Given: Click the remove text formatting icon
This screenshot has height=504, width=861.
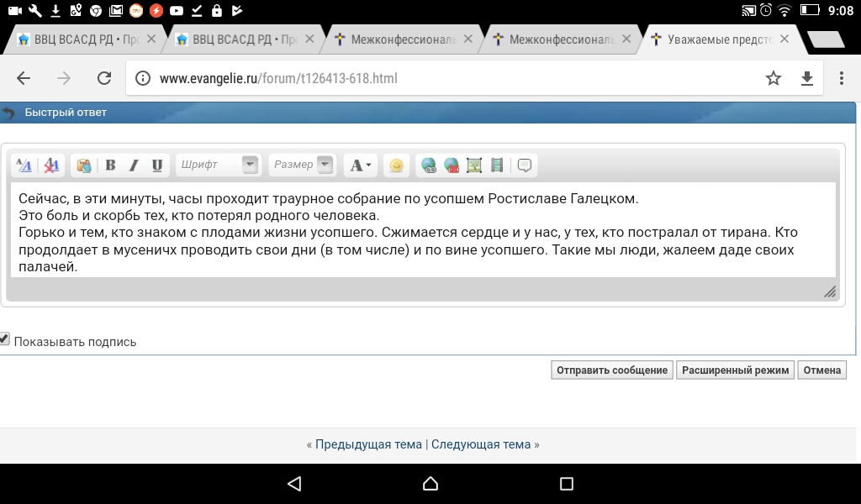Looking at the screenshot, I should click(x=51, y=165).
